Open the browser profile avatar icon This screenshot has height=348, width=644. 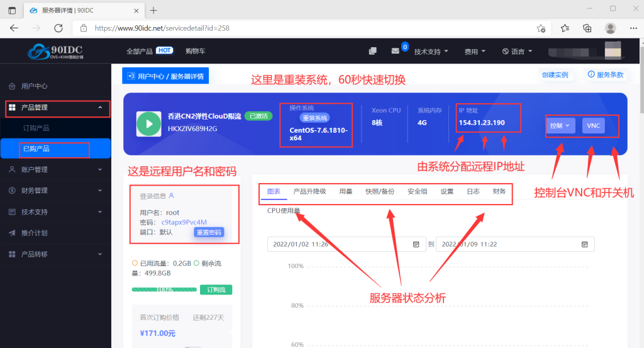(x=610, y=28)
